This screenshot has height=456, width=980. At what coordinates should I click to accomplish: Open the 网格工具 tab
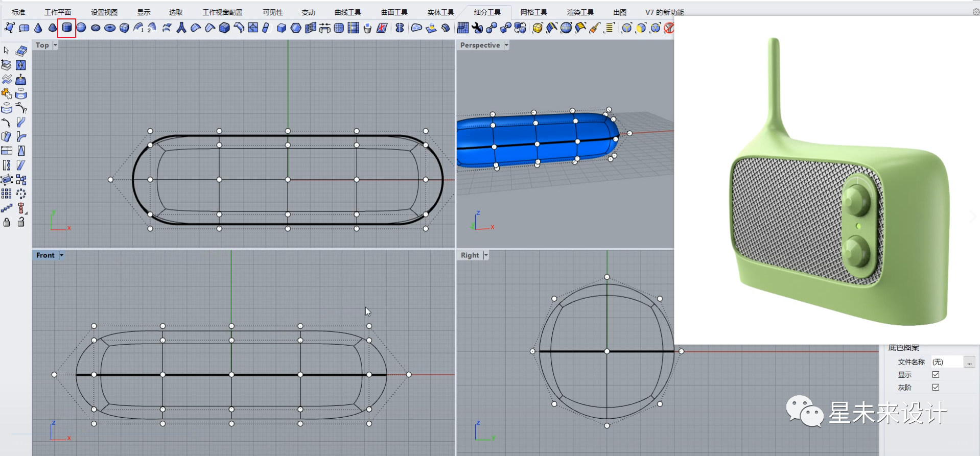click(x=533, y=12)
